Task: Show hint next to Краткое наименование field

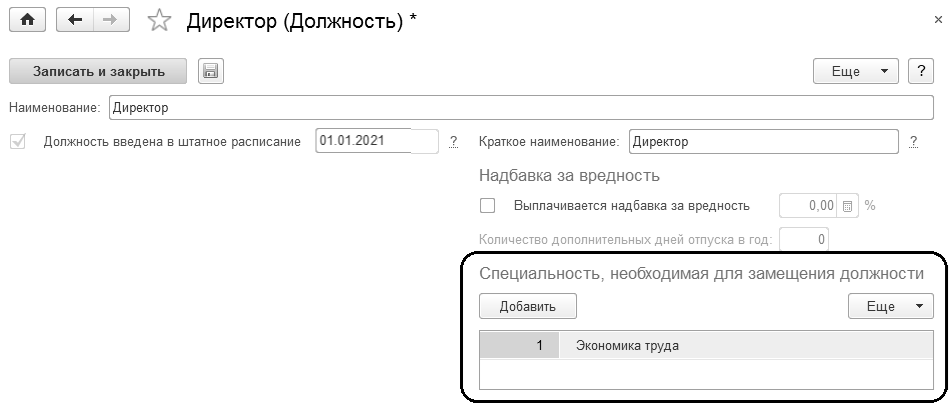Action: [914, 142]
